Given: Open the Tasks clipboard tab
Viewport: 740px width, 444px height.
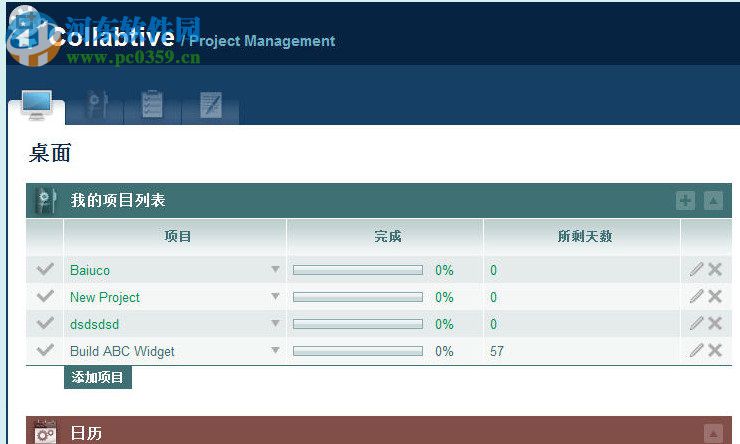Looking at the screenshot, I should (152, 105).
